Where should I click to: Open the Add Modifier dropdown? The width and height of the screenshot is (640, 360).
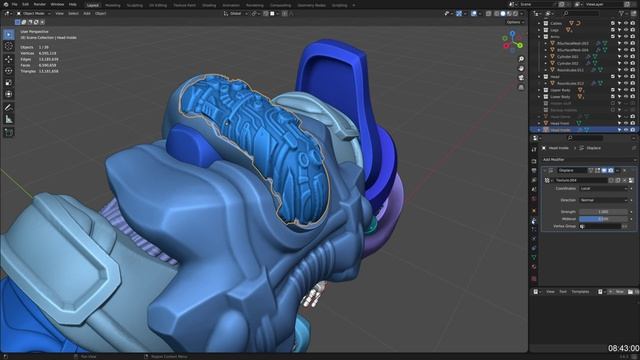pyautogui.click(x=589, y=160)
